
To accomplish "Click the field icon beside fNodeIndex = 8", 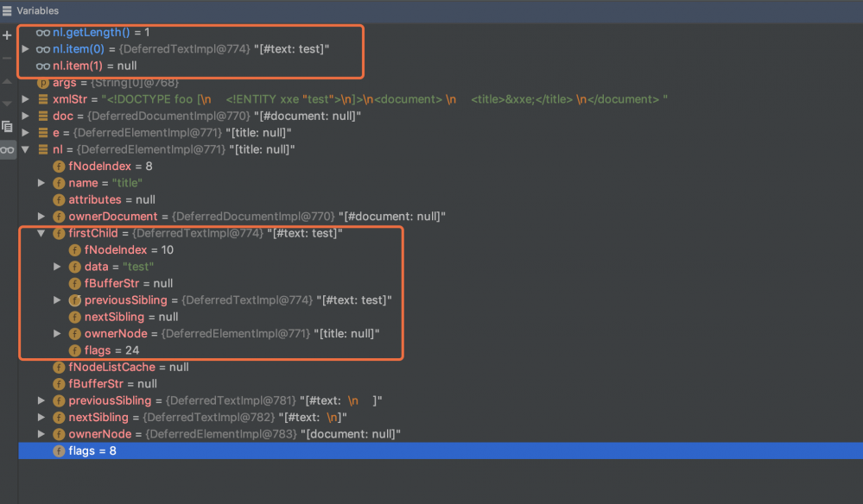I will [59, 167].
